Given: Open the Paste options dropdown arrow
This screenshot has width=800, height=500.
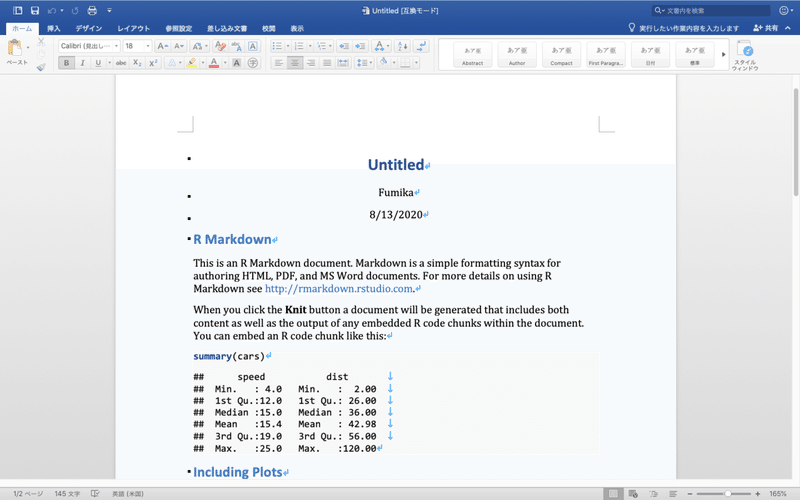Looking at the screenshot, I should 28,47.
